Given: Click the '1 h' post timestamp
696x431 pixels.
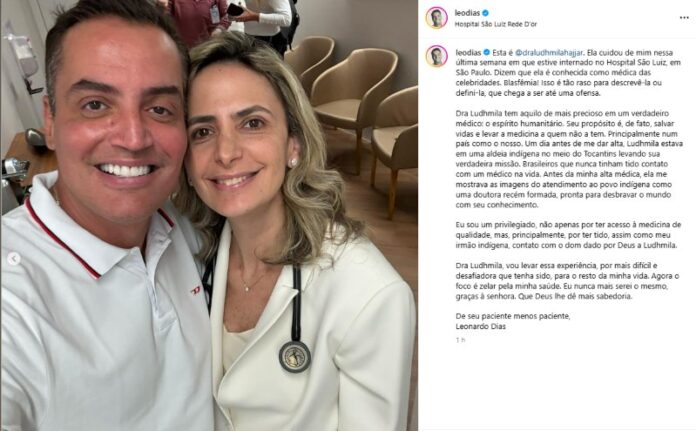Looking at the screenshot, I should point(460,340).
